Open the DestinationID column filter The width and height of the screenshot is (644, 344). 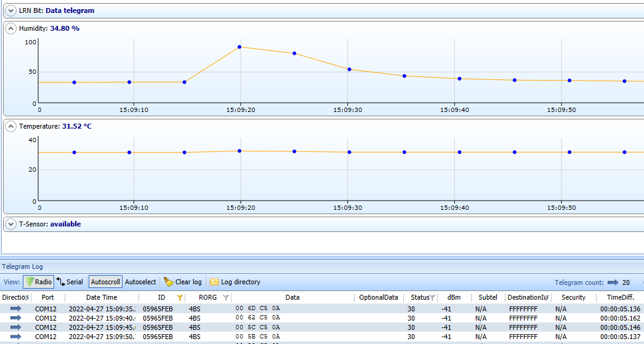tap(546, 298)
